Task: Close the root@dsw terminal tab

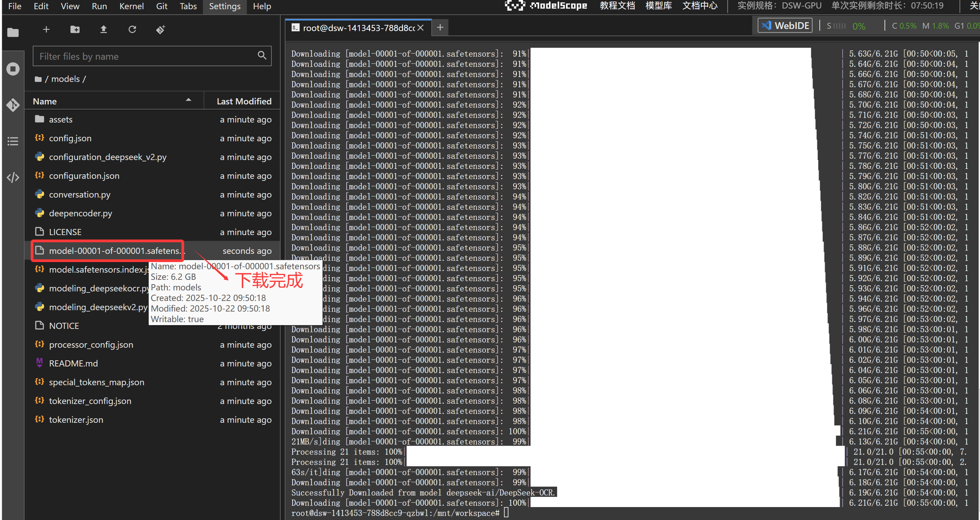Action: coord(420,28)
